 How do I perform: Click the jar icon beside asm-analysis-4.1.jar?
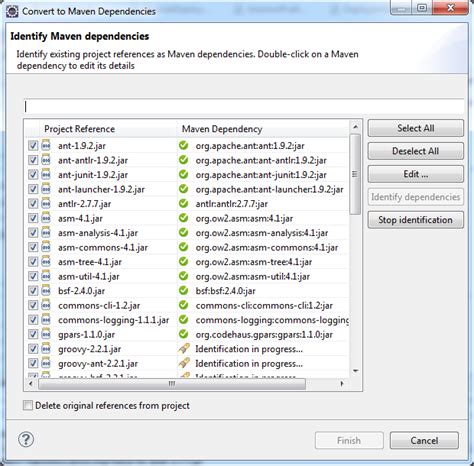tap(46, 233)
